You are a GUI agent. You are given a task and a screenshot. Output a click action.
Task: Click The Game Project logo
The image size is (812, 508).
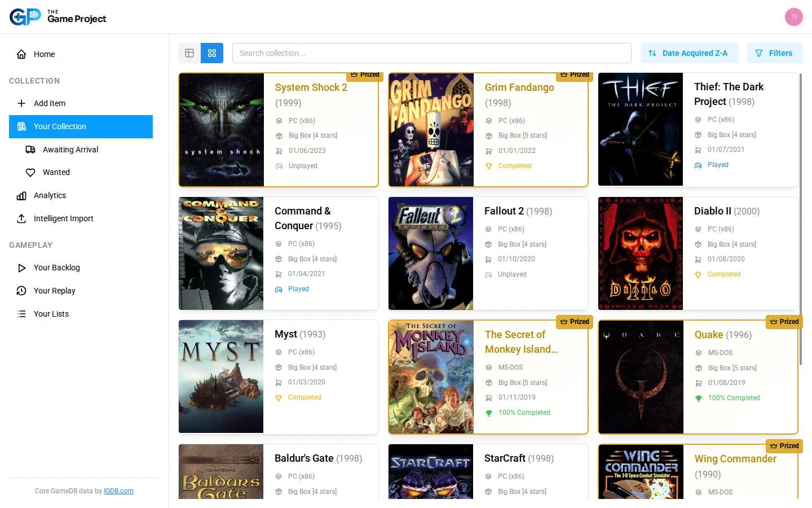pyautogui.click(x=58, y=17)
